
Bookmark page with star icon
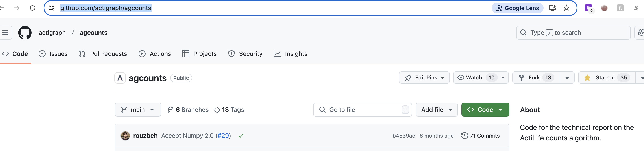point(566,8)
